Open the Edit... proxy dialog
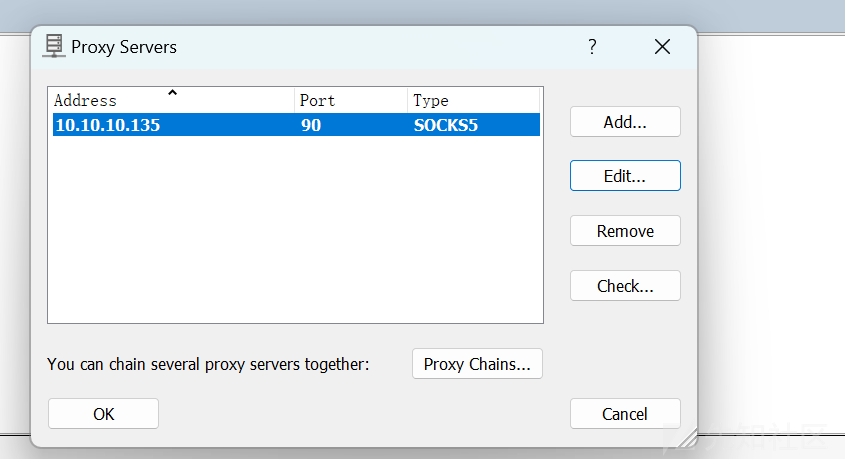This screenshot has width=845, height=459. coord(625,176)
